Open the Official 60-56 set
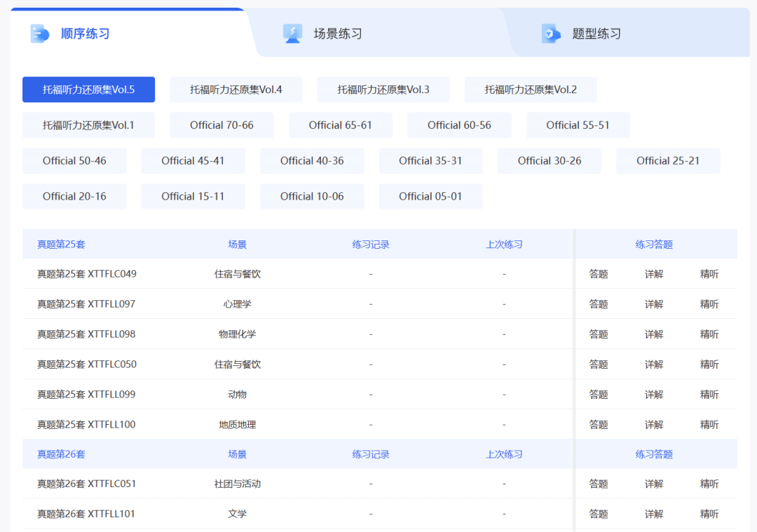Screen dimensions: 757x532 pyautogui.click(x=459, y=125)
